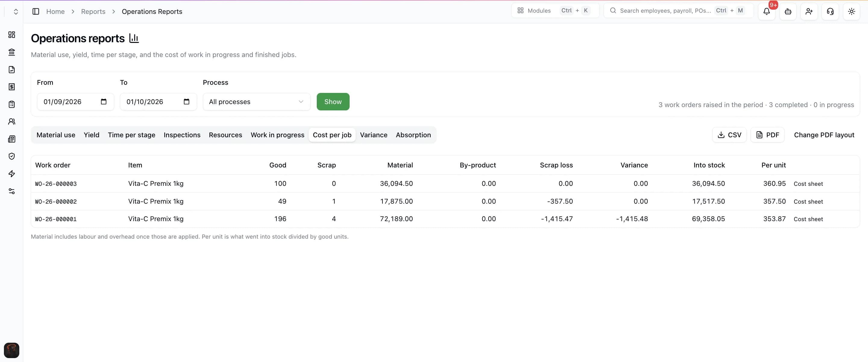
Task: Open the Modules launcher
Action: click(x=555, y=11)
